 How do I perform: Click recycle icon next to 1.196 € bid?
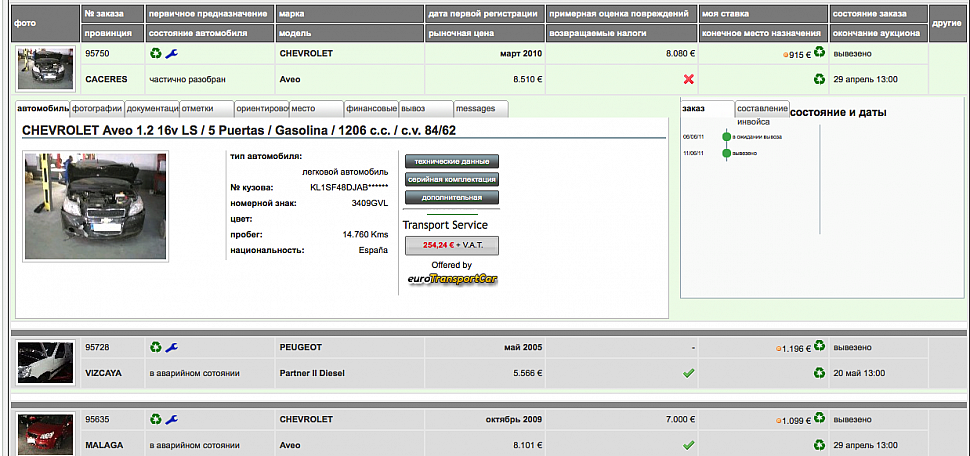820,346
